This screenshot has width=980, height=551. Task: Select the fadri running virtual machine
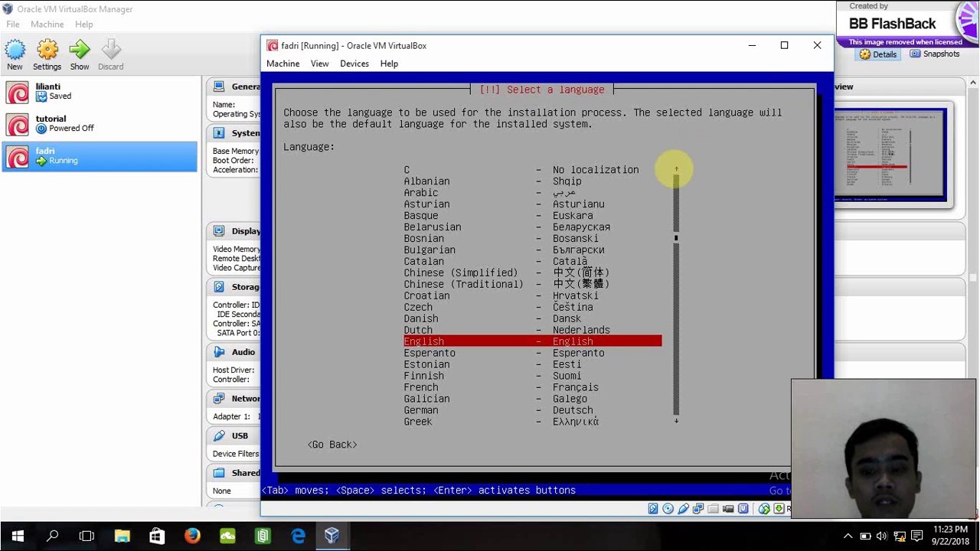[x=100, y=156]
